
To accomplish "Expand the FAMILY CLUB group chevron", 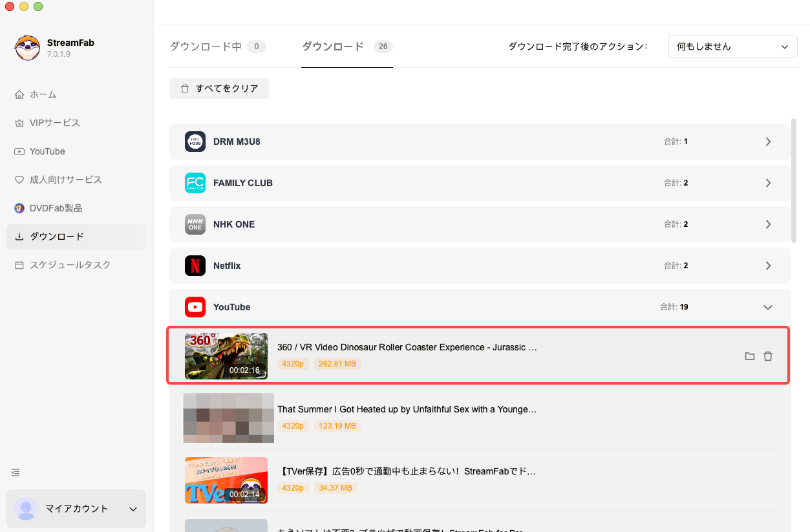I will click(x=768, y=183).
